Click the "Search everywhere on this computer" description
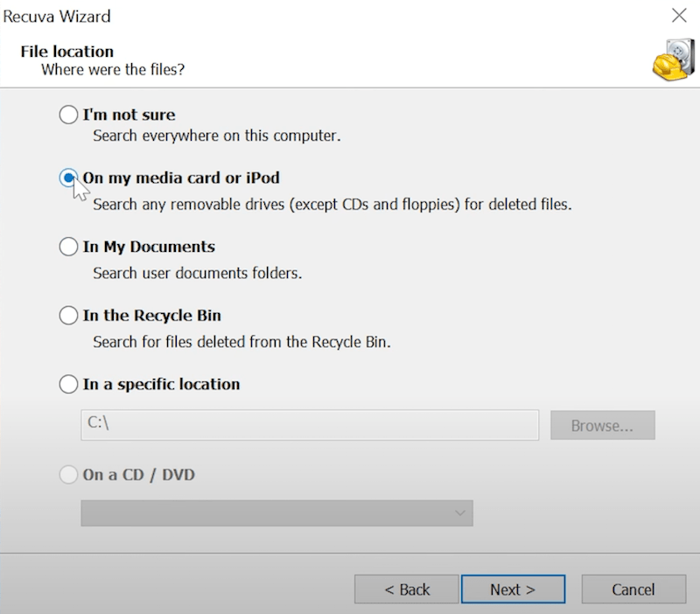Screen dimensions: 700x614 click(x=216, y=136)
